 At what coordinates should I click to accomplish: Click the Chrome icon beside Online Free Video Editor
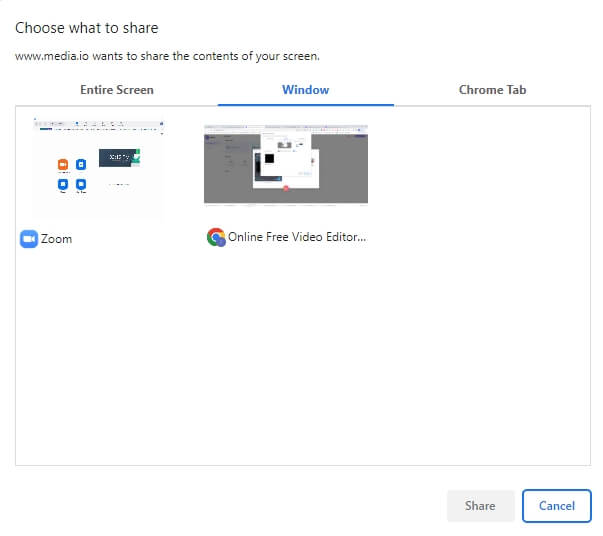coord(215,238)
